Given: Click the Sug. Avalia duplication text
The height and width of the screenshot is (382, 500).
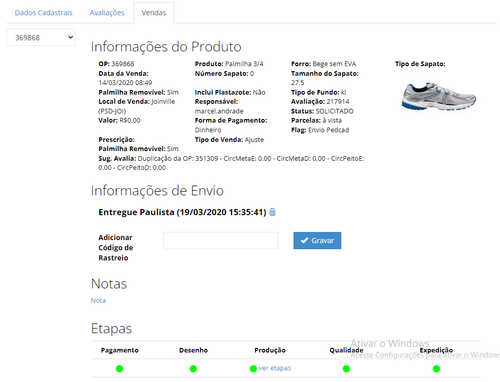Looking at the screenshot, I should (x=231, y=163).
